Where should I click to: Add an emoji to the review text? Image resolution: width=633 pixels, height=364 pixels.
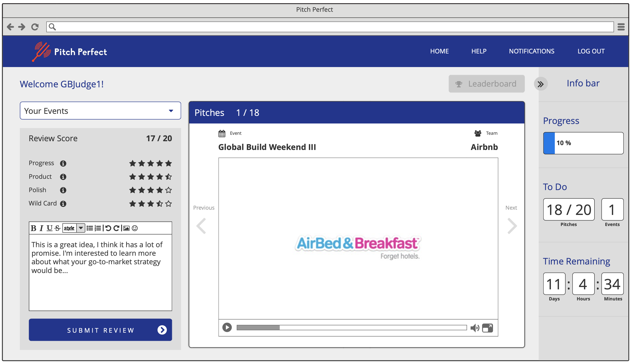click(x=134, y=228)
